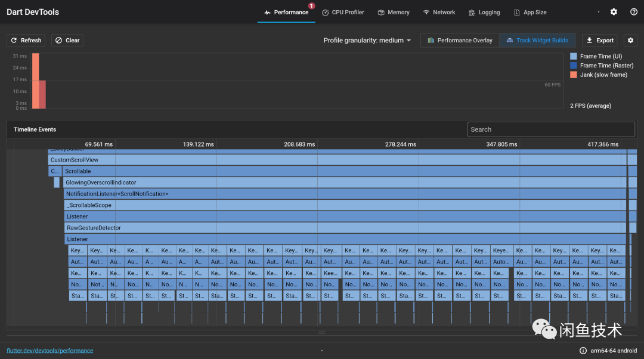Export the performance data

pyautogui.click(x=599, y=41)
